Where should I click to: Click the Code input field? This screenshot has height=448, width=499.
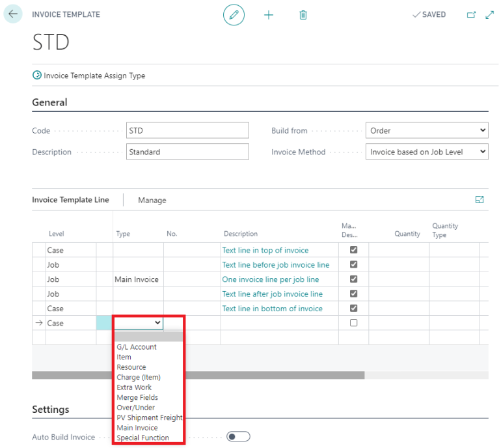[187, 130]
